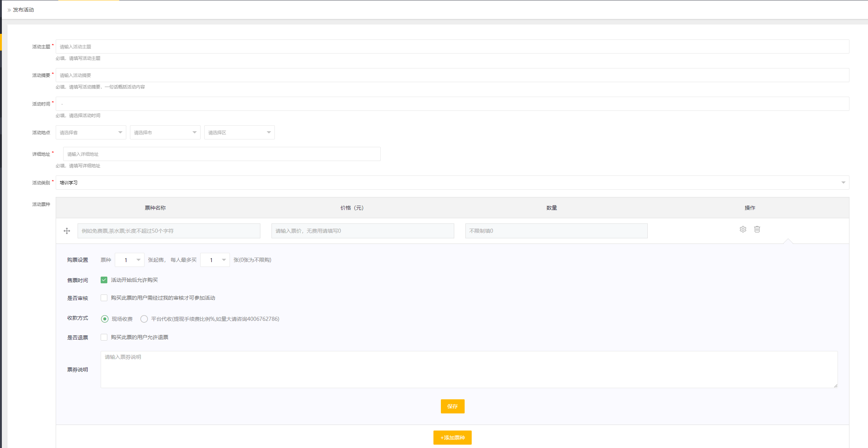Open the 请选择省 province dropdown
The image size is (868, 448).
coord(91,132)
